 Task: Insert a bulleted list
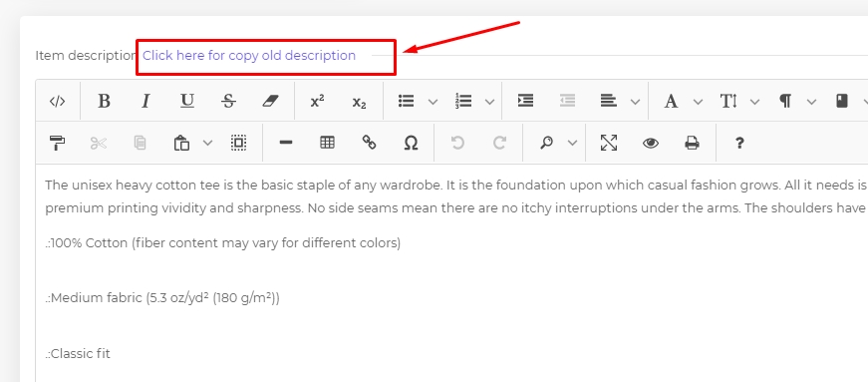pyautogui.click(x=407, y=101)
